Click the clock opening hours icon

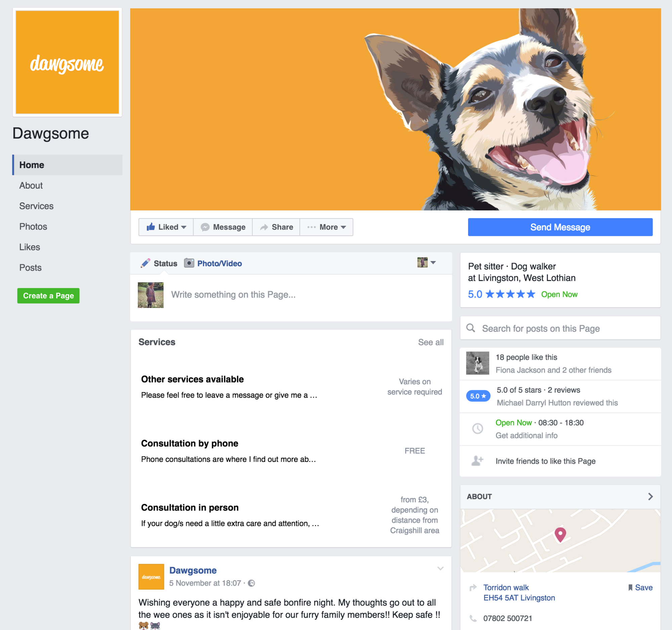(x=477, y=429)
